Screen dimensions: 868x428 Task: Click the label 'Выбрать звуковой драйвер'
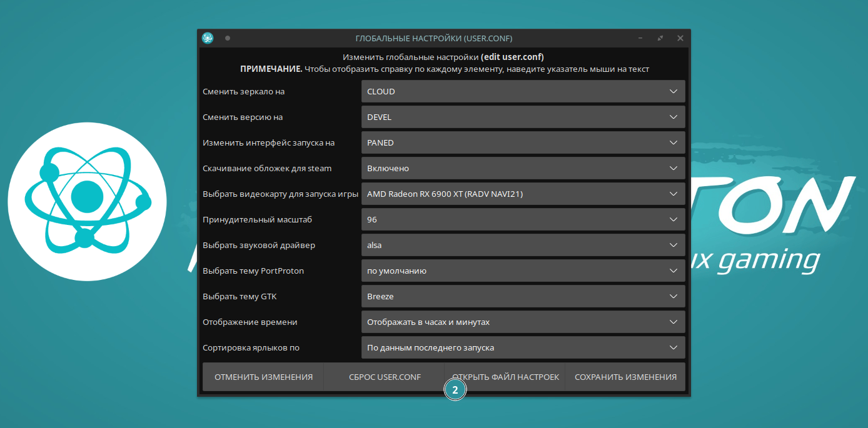point(259,245)
